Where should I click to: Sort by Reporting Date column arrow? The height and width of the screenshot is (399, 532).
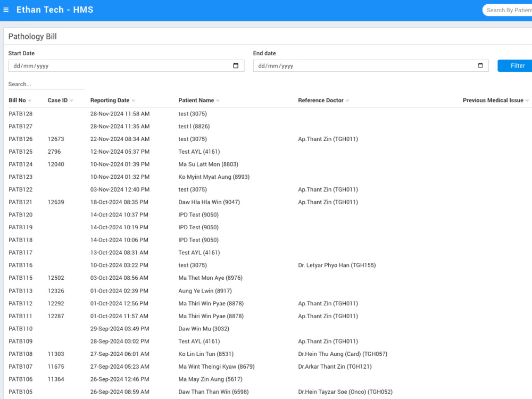(x=134, y=101)
